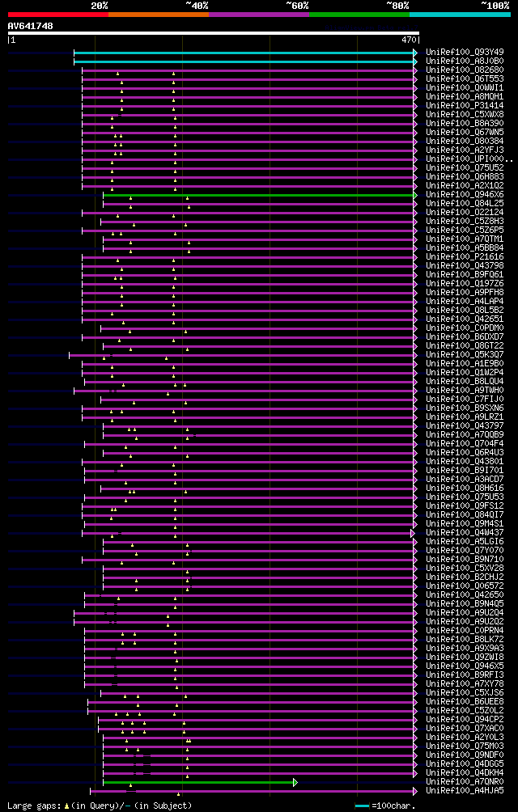518x812 pixels.
Task: Click the red segment of identity color scale
Action: pyautogui.click(x=58, y=15)
